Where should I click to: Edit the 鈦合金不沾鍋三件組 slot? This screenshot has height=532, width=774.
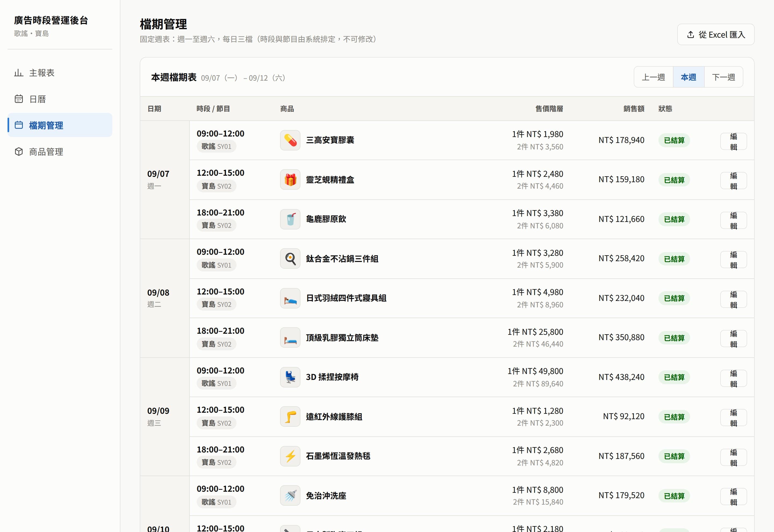[x=733, y=260]
